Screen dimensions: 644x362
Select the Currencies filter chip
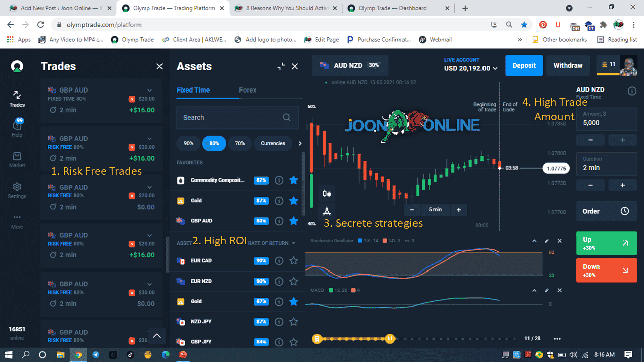[x=273, y=143]
